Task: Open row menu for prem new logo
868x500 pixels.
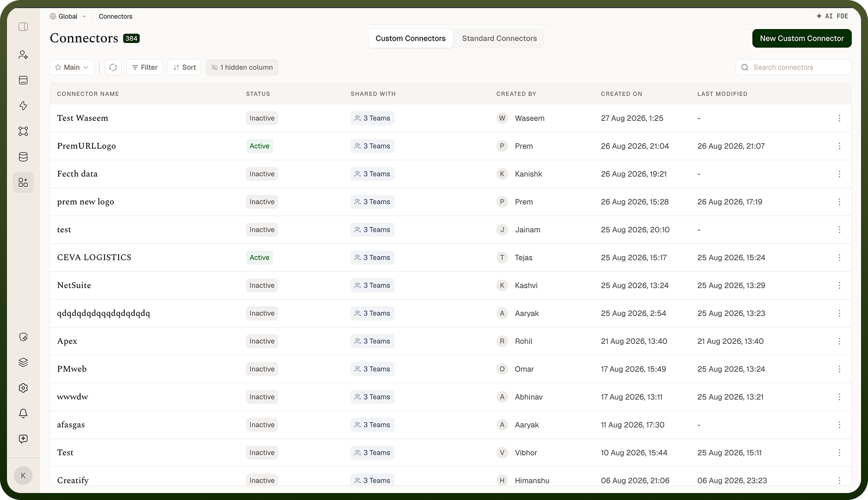Action: pos(840,202)
